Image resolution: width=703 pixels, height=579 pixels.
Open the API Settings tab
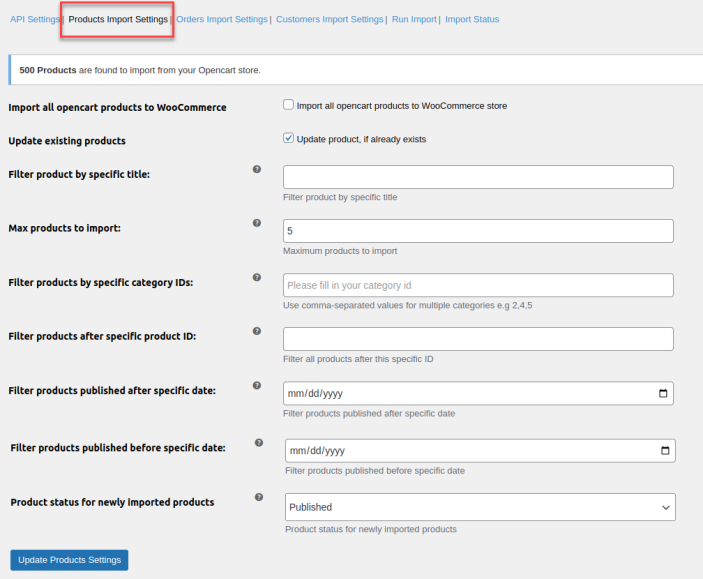pyautogui.click(x=35, y=19)
